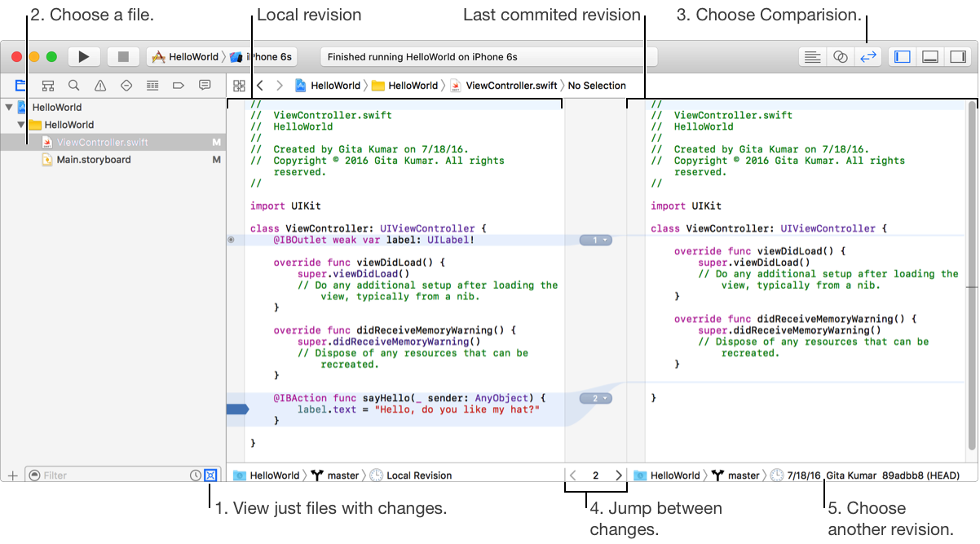The image size is (980, 544).
Task: Toggle source-control changed files filter
Action: [211, 475]
